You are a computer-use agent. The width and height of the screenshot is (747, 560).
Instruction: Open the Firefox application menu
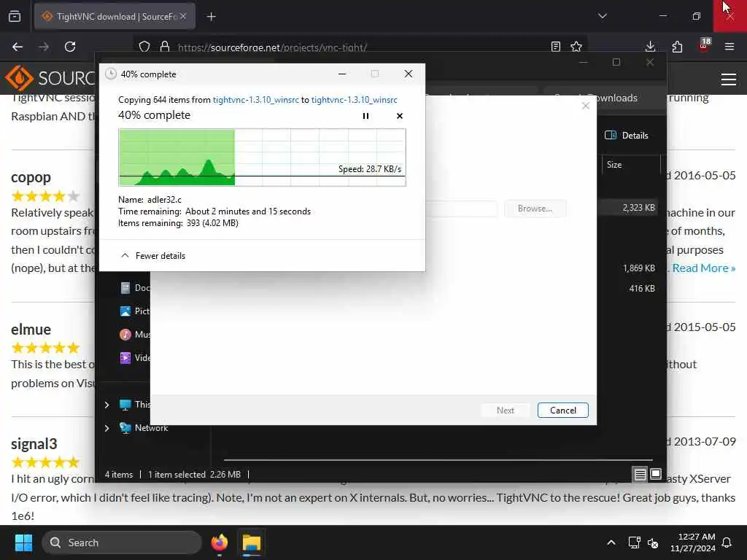(729, 47)
